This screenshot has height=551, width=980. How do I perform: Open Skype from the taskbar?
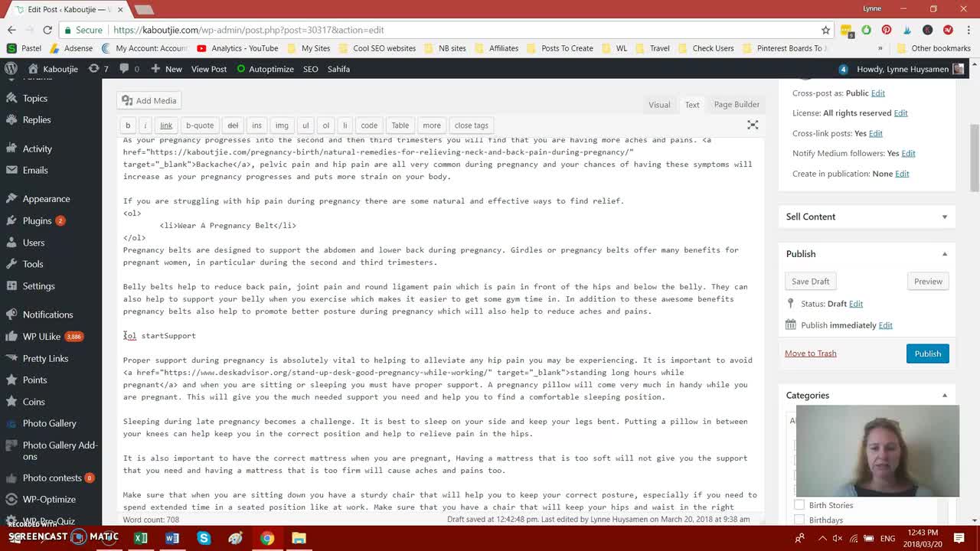pyautogui.click(x=204, y=538)
